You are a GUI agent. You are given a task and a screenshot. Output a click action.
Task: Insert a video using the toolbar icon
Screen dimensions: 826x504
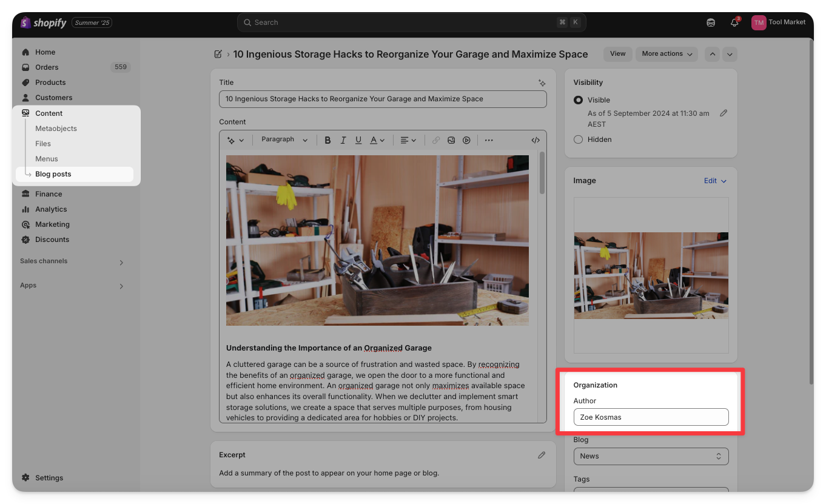click(x=466, y=140)
